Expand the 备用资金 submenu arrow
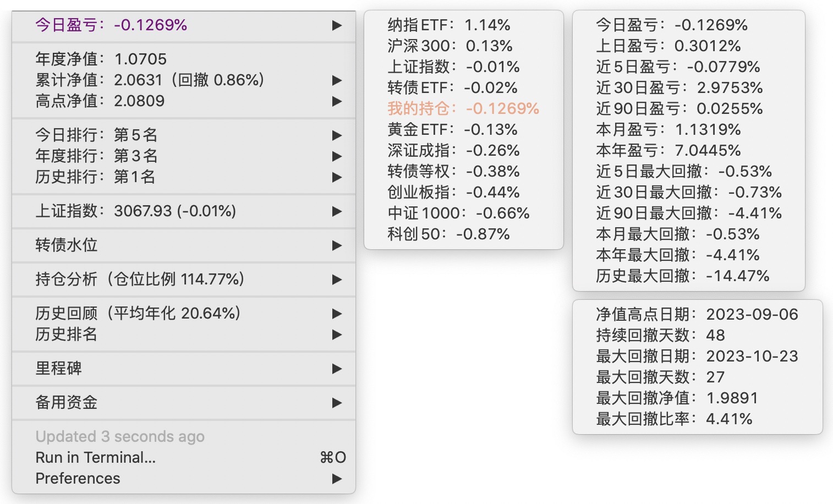 [x=337, y=403]
